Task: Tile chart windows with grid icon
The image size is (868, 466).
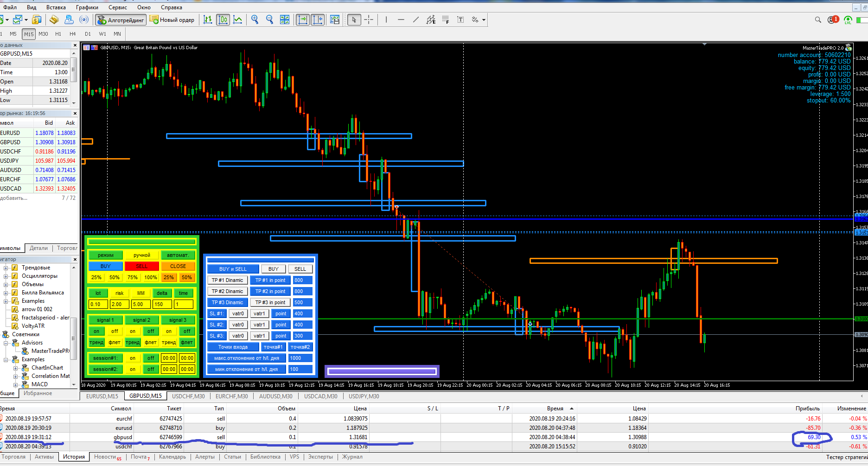Action: (x=285, y=19)
